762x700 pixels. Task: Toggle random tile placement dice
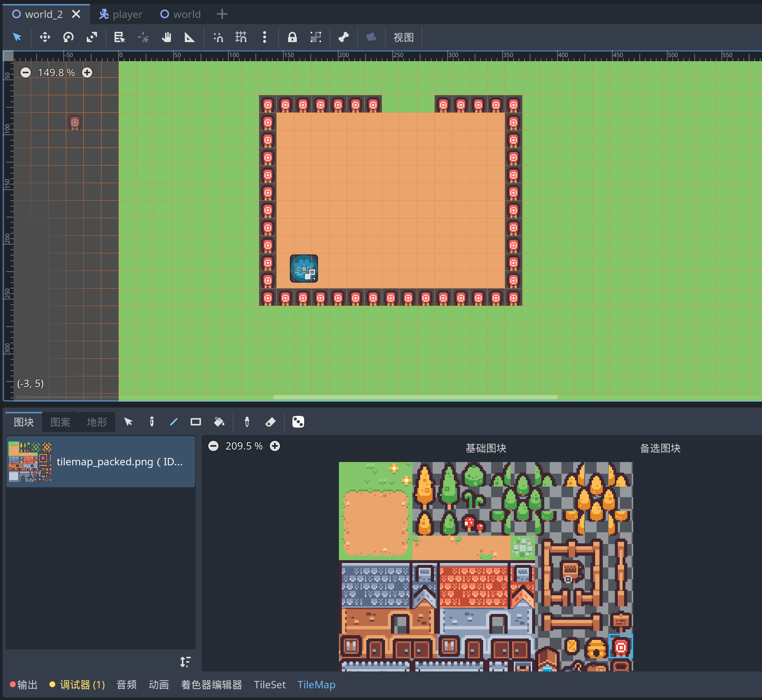[298, 422]
